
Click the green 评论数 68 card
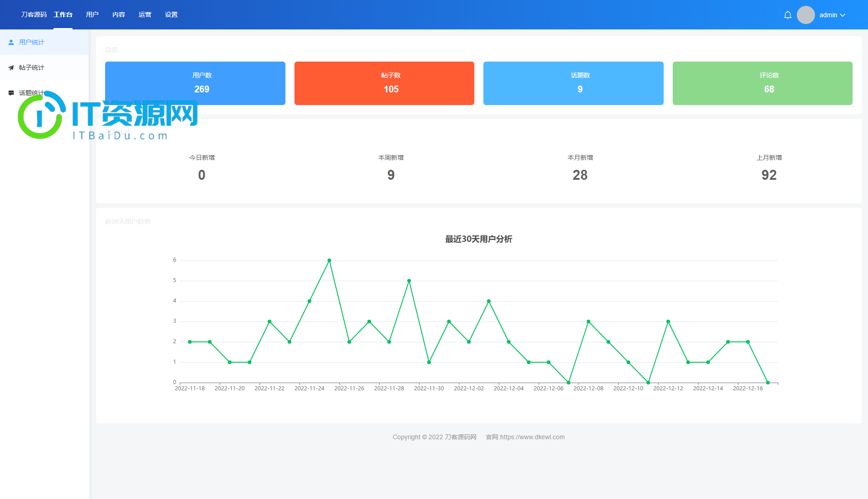pyautogui.click(x=762, y=83)
